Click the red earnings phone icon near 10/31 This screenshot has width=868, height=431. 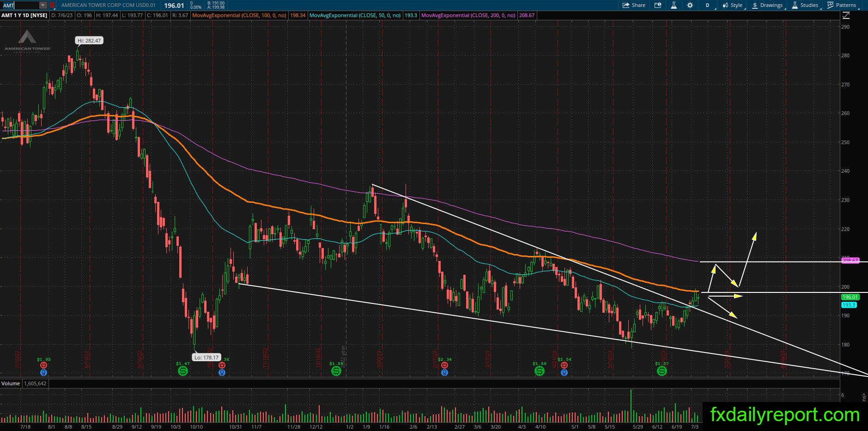point(222,365)
